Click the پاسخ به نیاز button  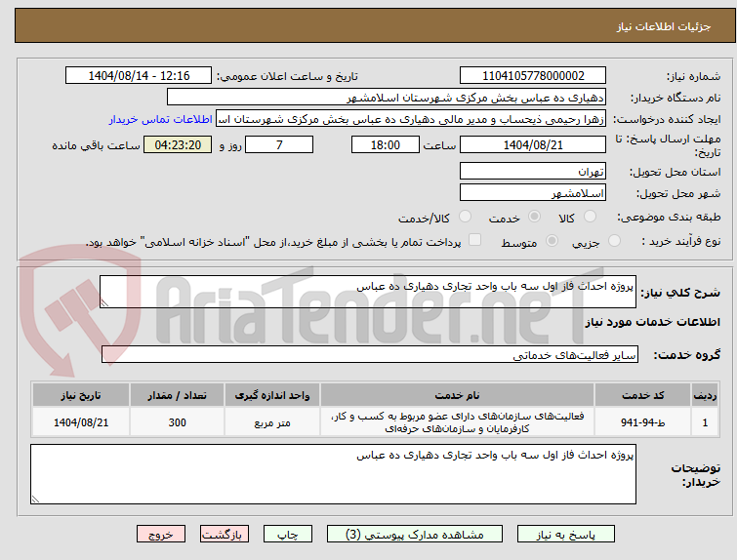[x=566, y=535]
